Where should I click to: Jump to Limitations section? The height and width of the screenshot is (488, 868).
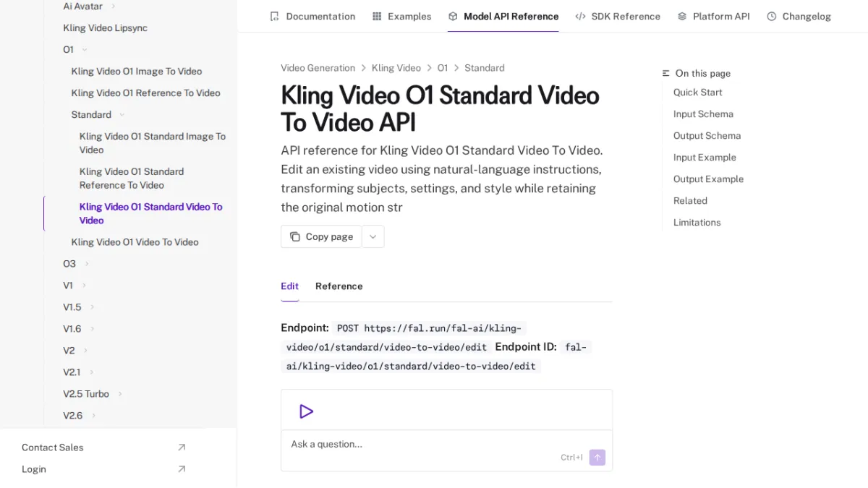697,223
